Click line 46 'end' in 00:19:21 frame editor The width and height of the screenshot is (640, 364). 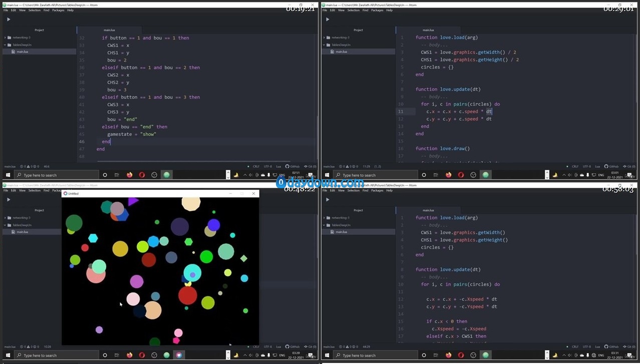click(106, 141)
